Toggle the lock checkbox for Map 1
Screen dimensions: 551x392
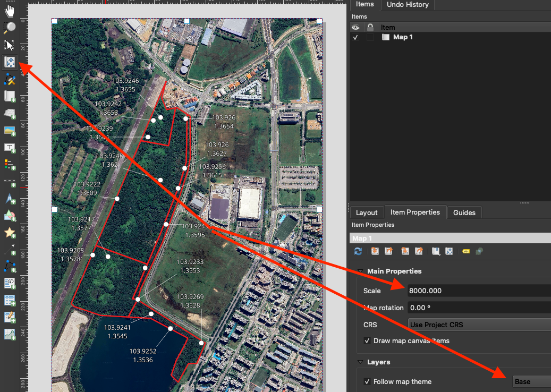click(x=370, y=37)
